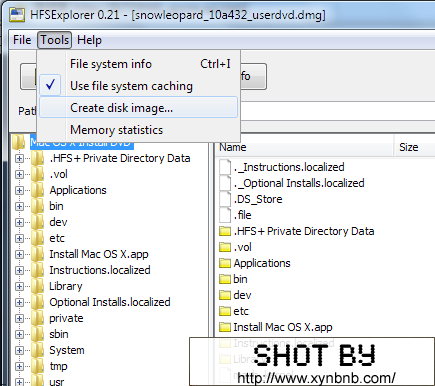Expand Install Mac OS X.app tree node
The height and width of the screenshot is (386, 435).
19,255
